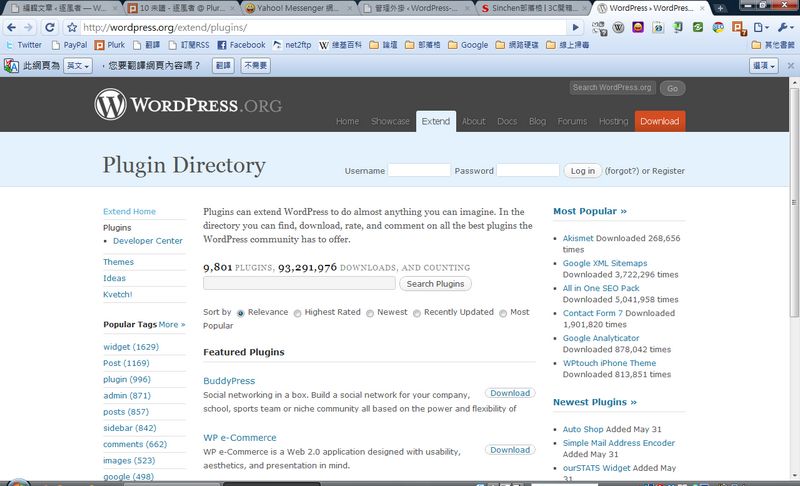Focus the Search WordPress.org field
The height and width of the screenshot is (486, 800).
612,88
